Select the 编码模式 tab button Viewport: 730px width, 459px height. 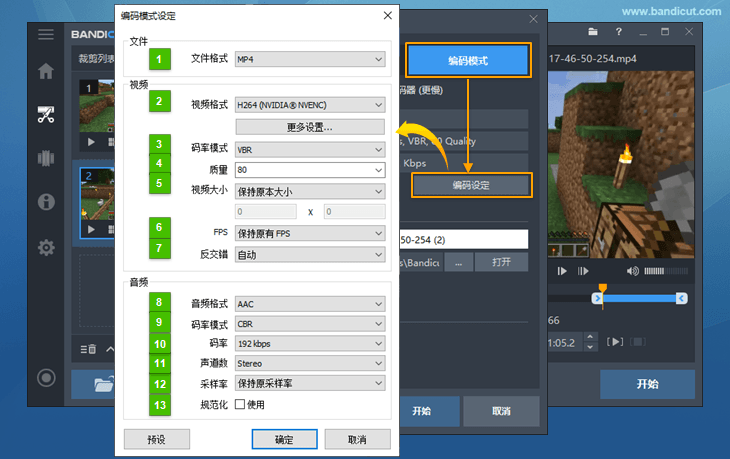[x=467, y=61]
